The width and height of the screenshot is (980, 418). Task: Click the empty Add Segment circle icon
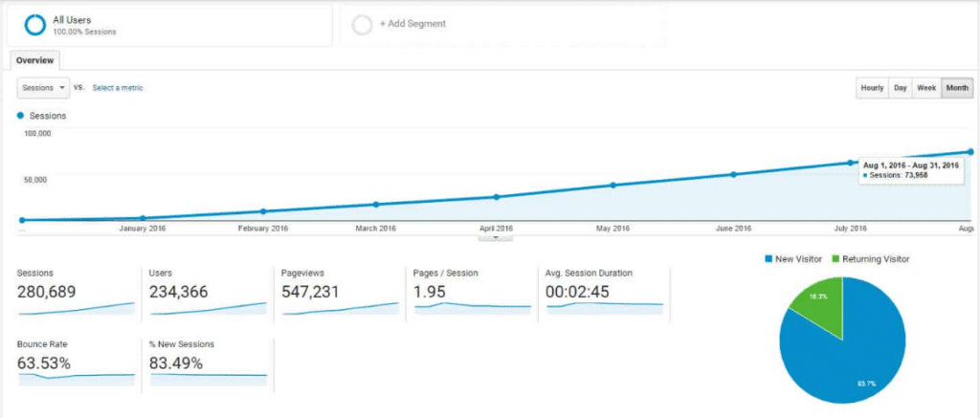click(x=362, y=24)
